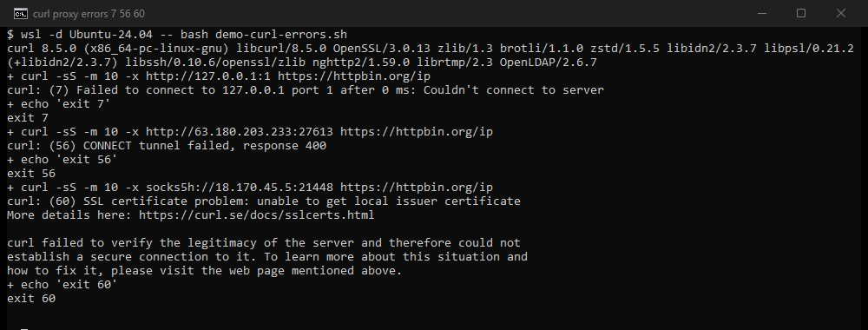Click the '(+libidn2/2.3.7) libssh/0.10.6' line
This screenshot has height=330, width=868.
tap(302, 62)
